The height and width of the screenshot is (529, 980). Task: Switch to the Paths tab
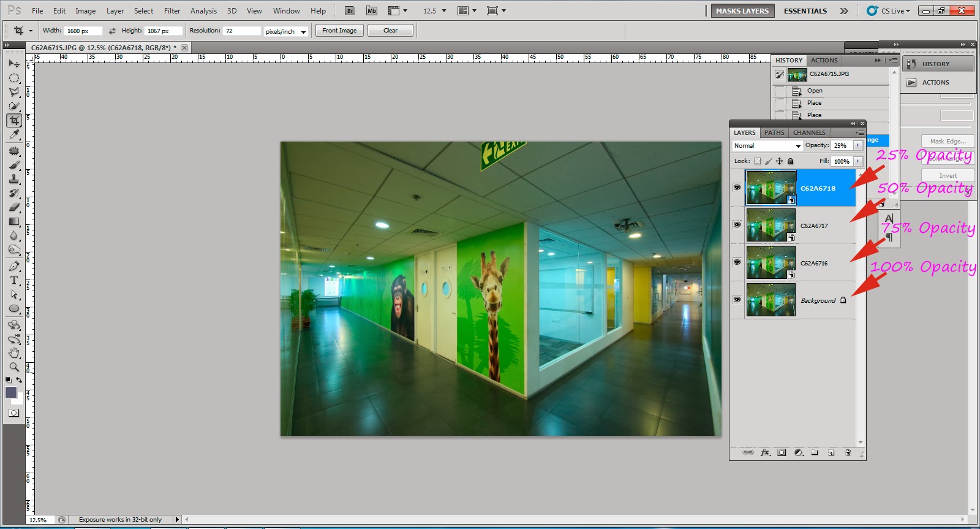[774, 132]
